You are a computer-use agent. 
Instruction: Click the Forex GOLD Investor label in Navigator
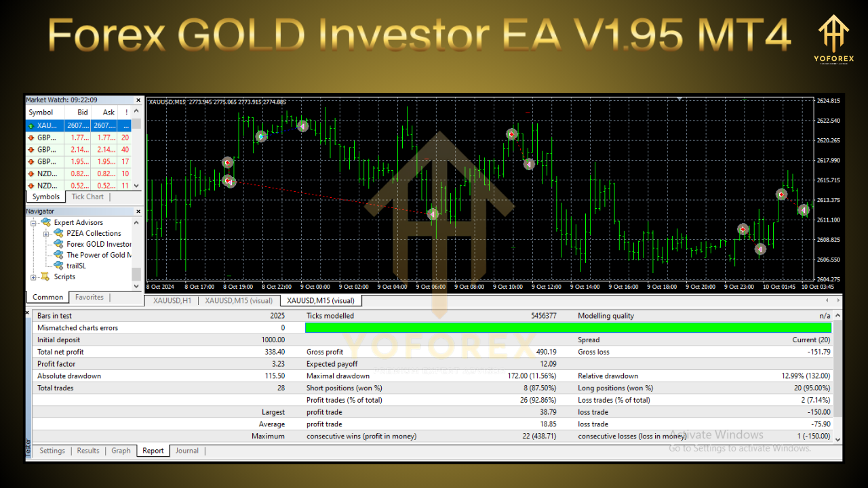pyautogui.click(x=99, y=244)
